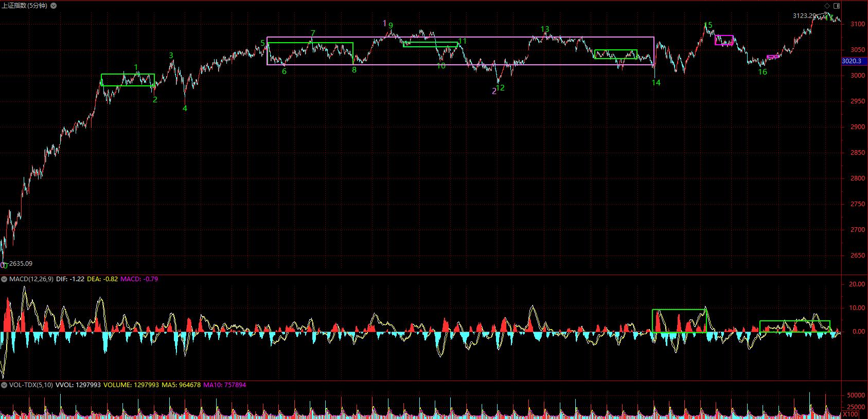Click the 2650 price axis label

click(858, 256)
